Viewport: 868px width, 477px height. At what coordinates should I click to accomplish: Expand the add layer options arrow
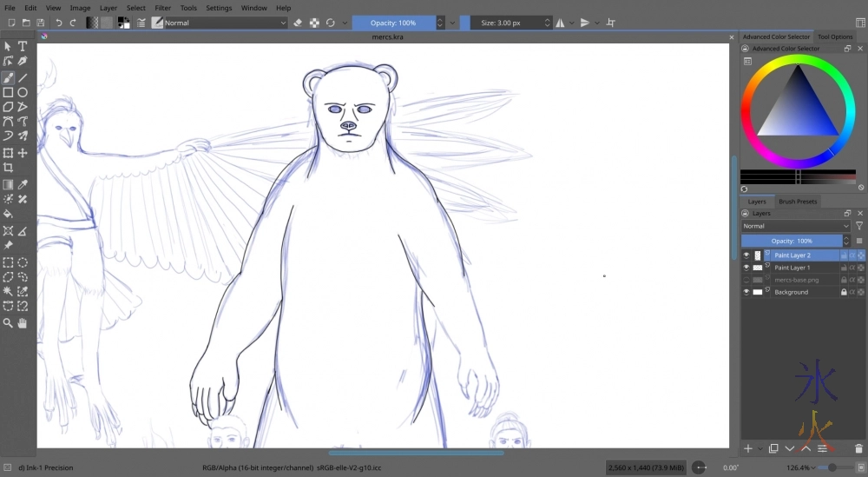click(x=760, y=448)
